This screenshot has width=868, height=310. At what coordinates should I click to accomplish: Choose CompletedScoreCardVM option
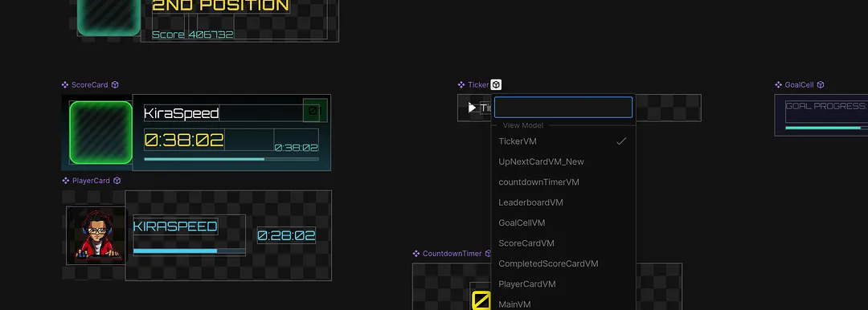coord(563,264)
